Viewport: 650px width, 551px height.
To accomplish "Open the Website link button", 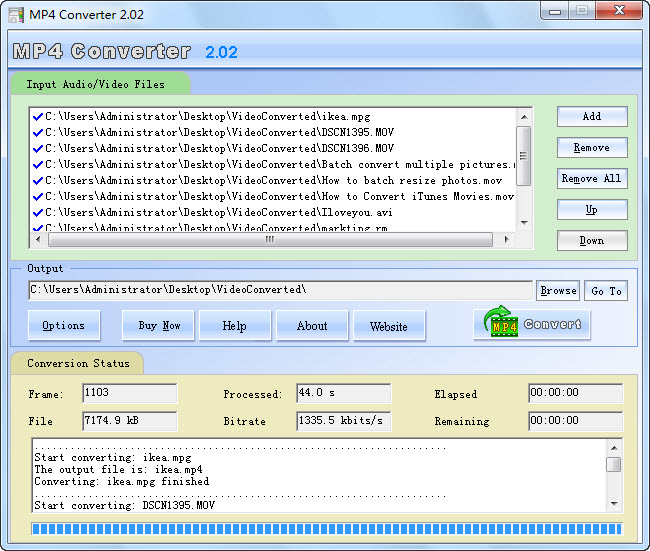I will coord(389,325).
